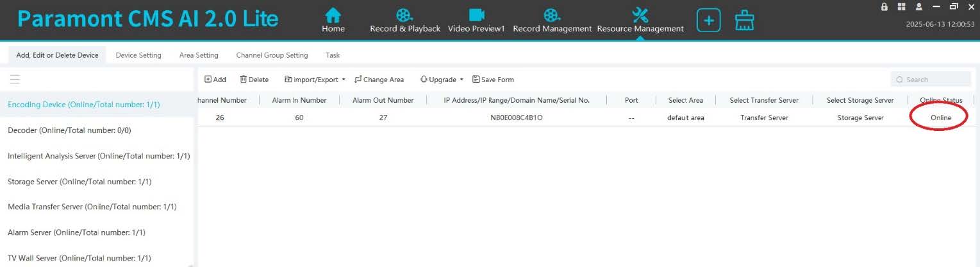Select the Add, Edit or Delete Device tab
The image size is (980, 267).
pos(57,55)
